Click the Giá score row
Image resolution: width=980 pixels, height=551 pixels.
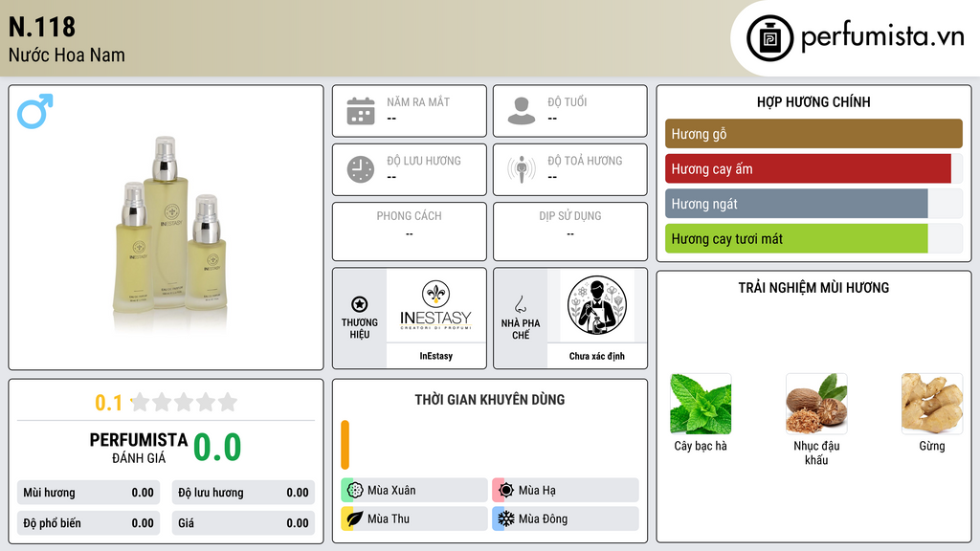[x=243, y=523]
